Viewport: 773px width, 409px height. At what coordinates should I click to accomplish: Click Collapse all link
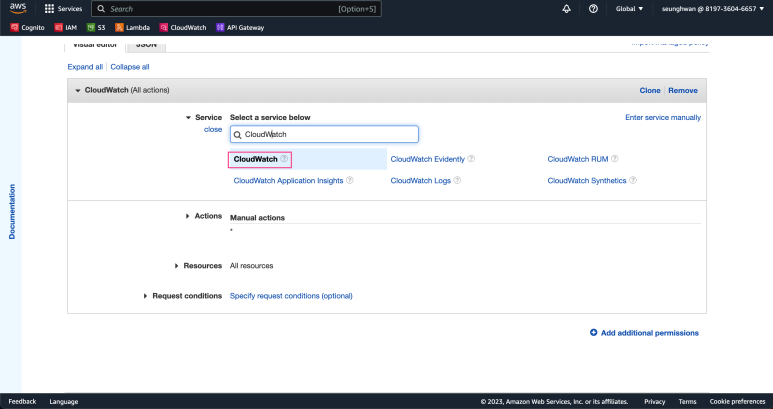point(130,67)
